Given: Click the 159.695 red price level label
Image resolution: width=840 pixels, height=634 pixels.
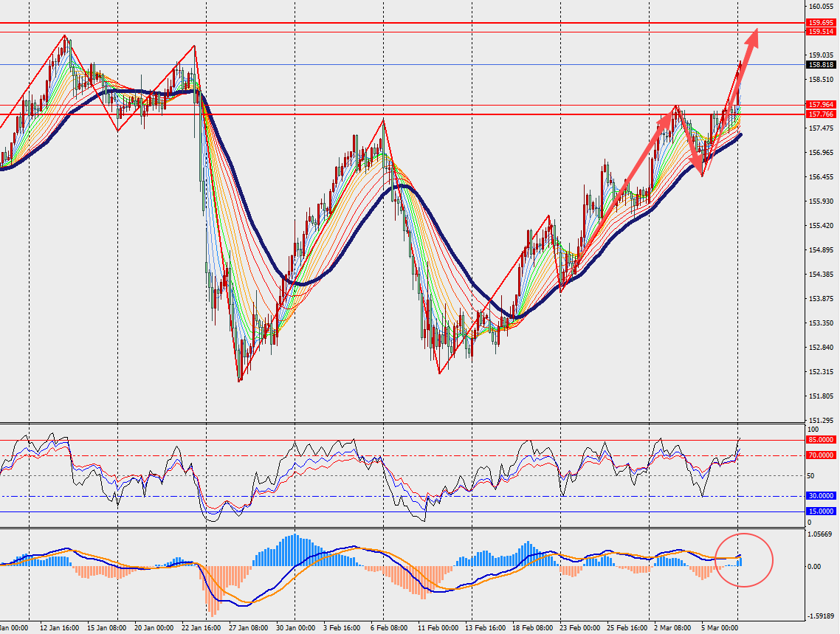Looking at the screenshot, I should [821, 22].
